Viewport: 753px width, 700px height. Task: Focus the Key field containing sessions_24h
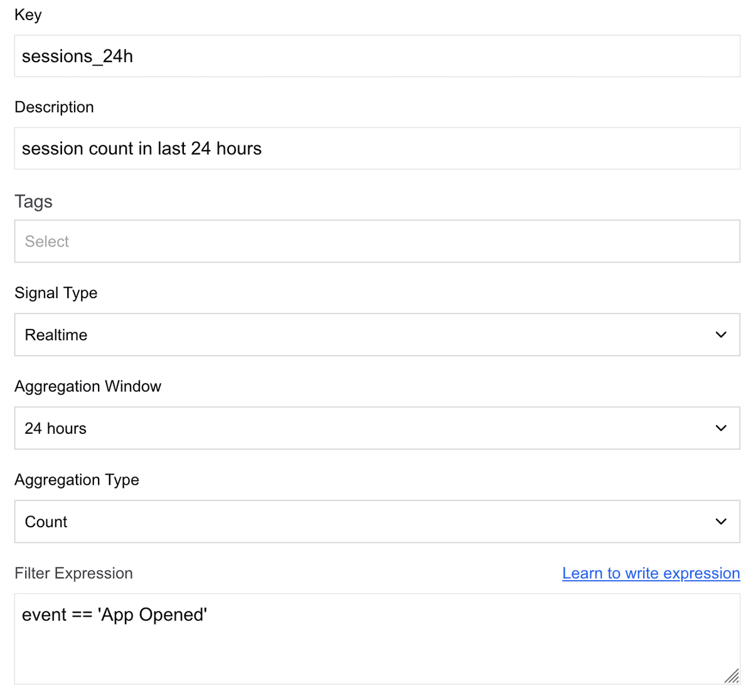click(376, 57)
